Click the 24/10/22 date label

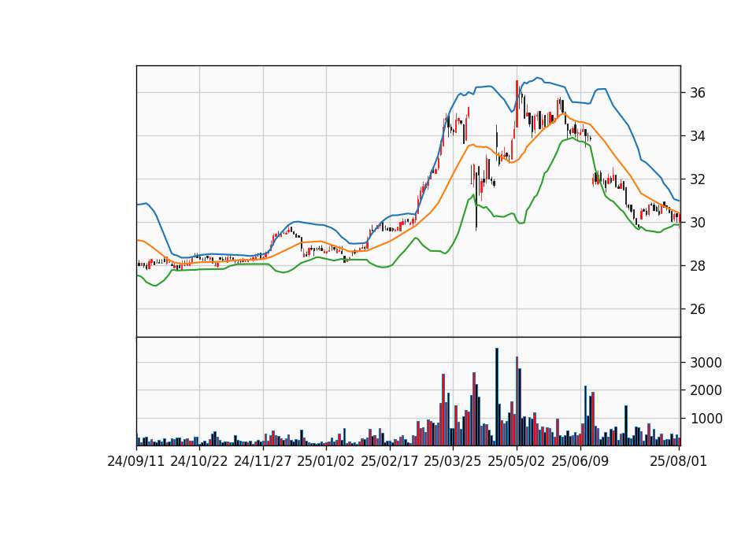(x=199, y=462)
